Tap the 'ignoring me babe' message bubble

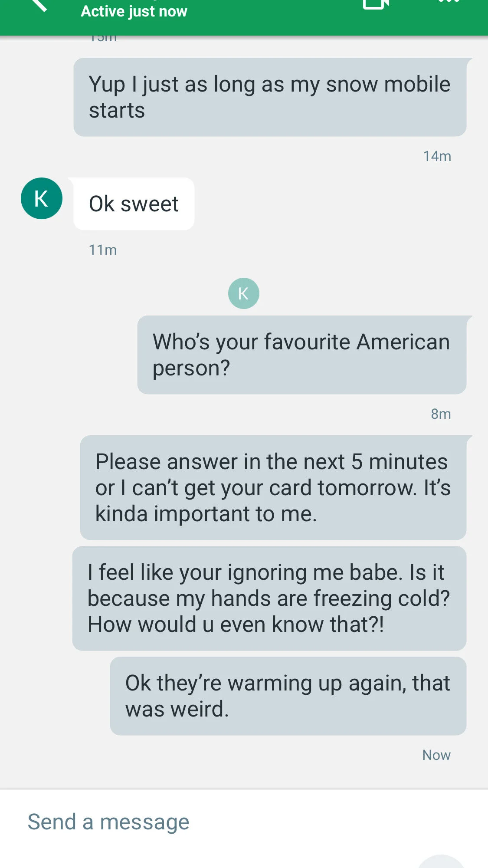tap(269, 598)
